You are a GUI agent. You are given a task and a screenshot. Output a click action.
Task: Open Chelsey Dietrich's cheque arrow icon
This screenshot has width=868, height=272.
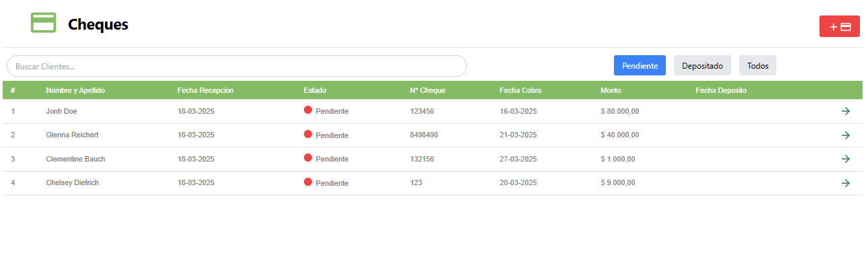click(x=845, y=183)
